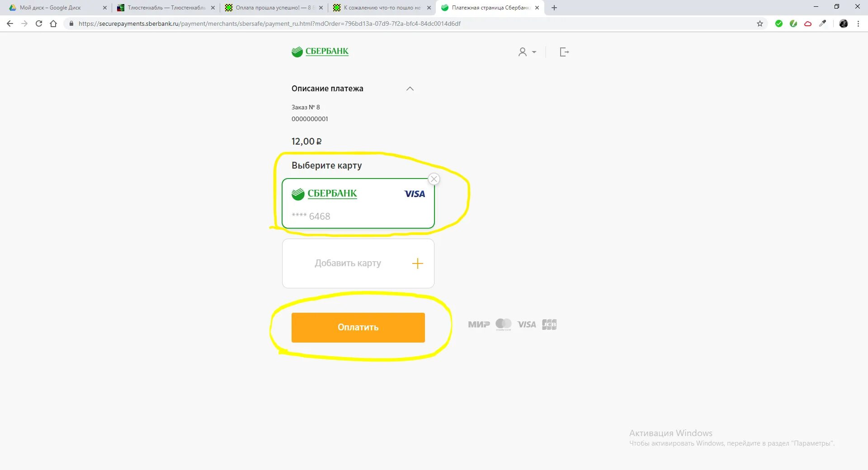The height and width of the screenshot is (470, 868).
Task: Restore down the browser window
Action: (837, 7)
